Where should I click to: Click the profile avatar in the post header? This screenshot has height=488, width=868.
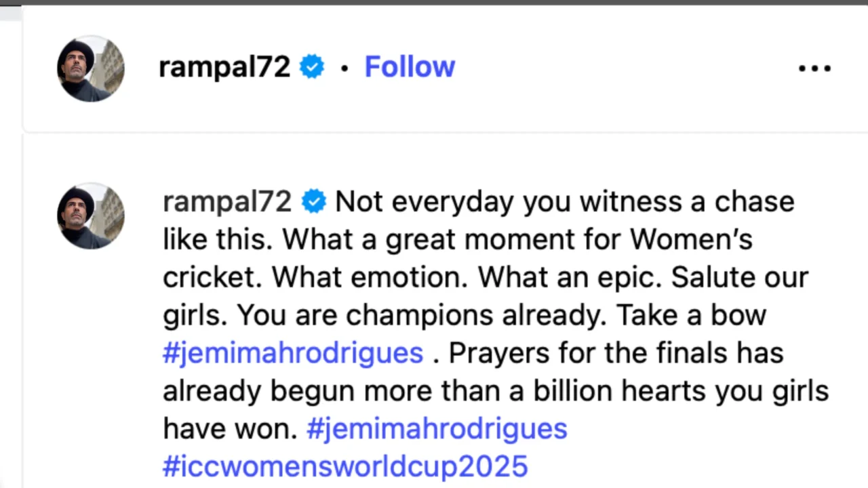point(90,68)
